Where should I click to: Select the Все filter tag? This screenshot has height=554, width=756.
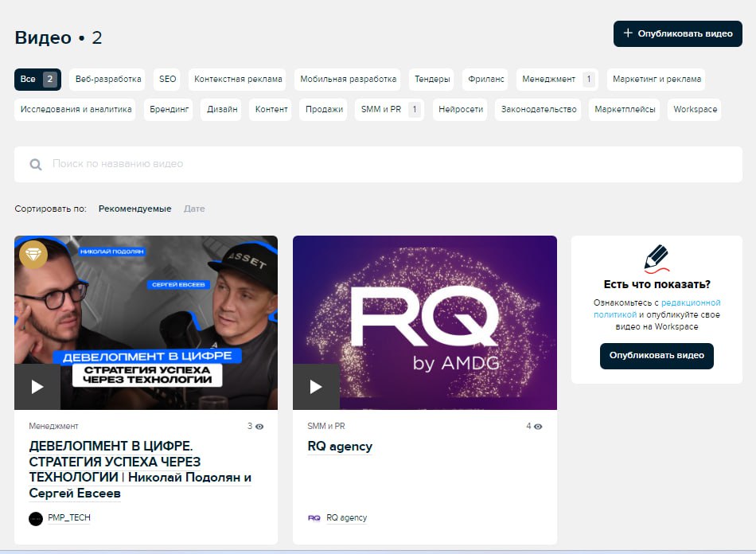point(37,79)
